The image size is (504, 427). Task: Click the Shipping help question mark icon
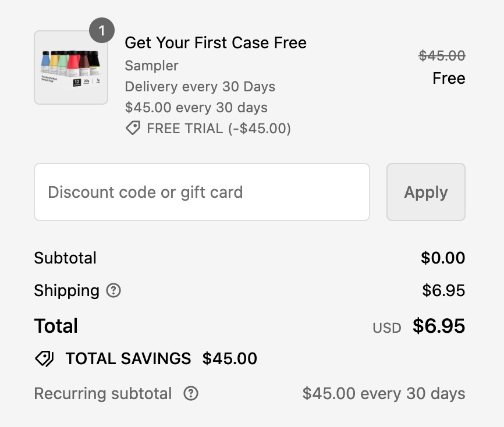click(113, 290)
